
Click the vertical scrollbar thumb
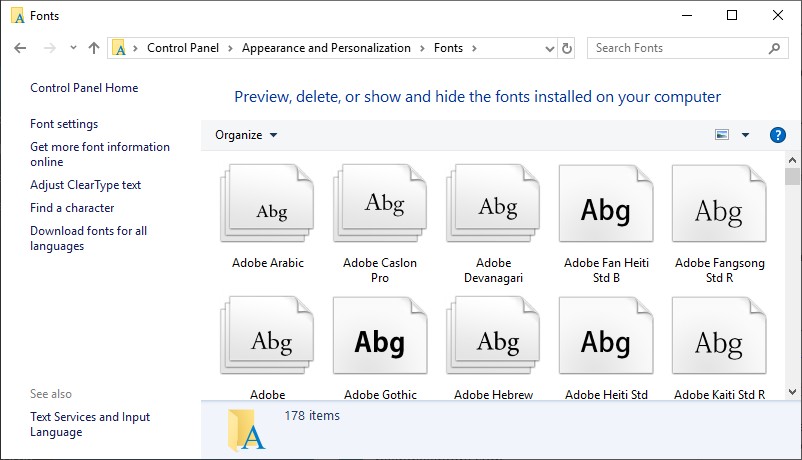[x=792, y=177]
